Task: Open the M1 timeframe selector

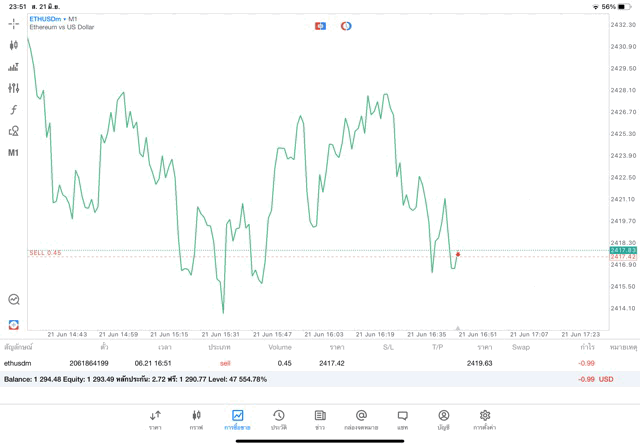Action: pos(14,153)
